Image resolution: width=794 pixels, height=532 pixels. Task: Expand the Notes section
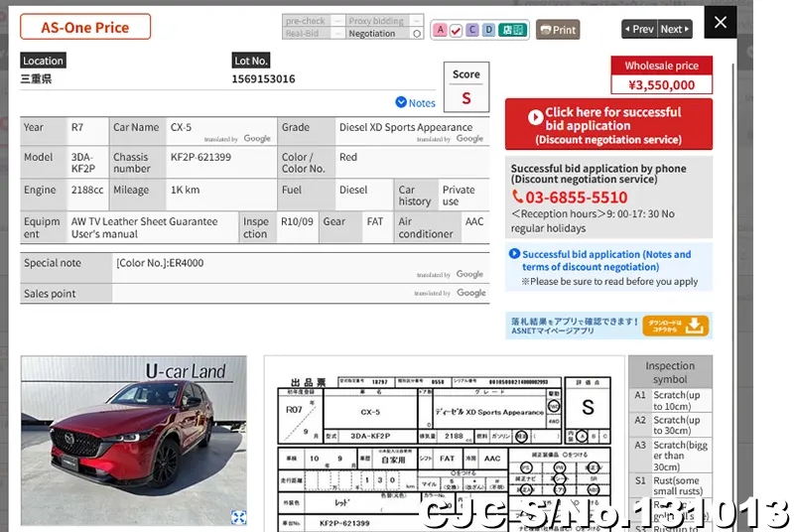tap(415, 102)
